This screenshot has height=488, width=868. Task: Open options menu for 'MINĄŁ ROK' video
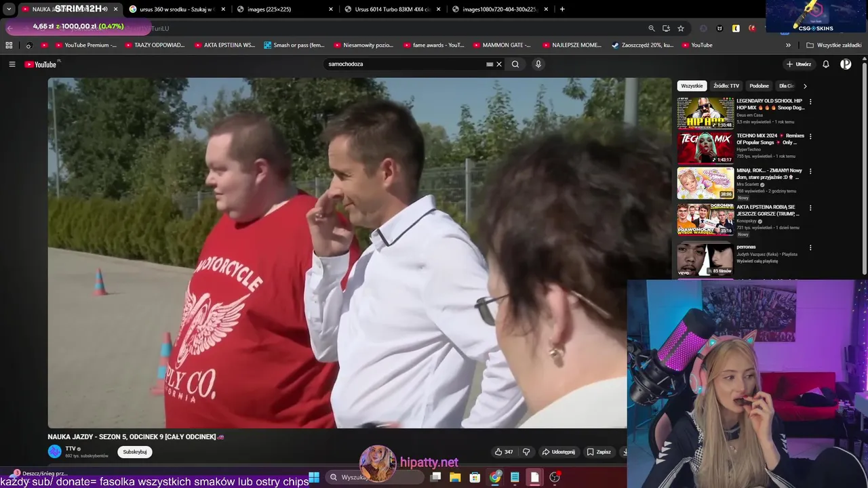pyautogui.click(x=810, y=171)
